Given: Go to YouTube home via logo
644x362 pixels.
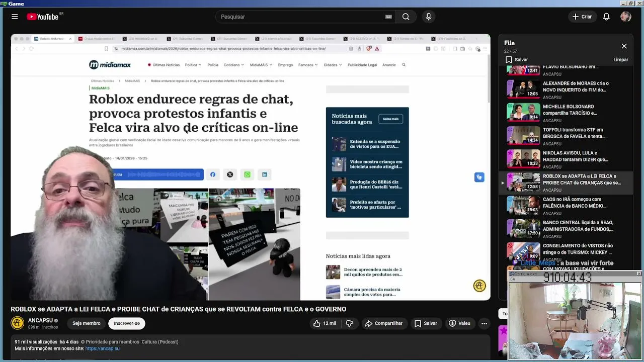Looking at the screenshot, I should (43, 17).
